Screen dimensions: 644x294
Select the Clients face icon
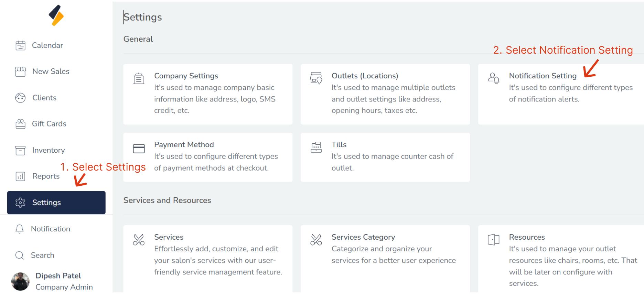click(20, 98)
